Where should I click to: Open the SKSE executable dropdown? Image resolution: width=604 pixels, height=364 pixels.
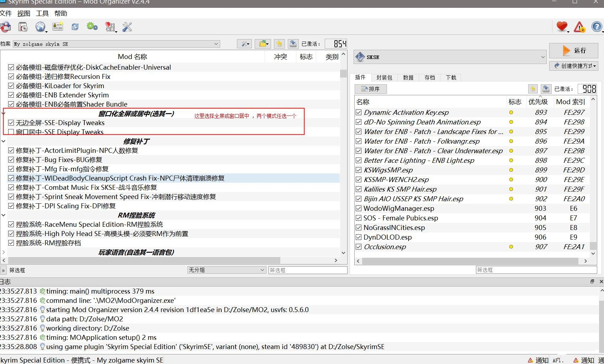coord(542,57)
